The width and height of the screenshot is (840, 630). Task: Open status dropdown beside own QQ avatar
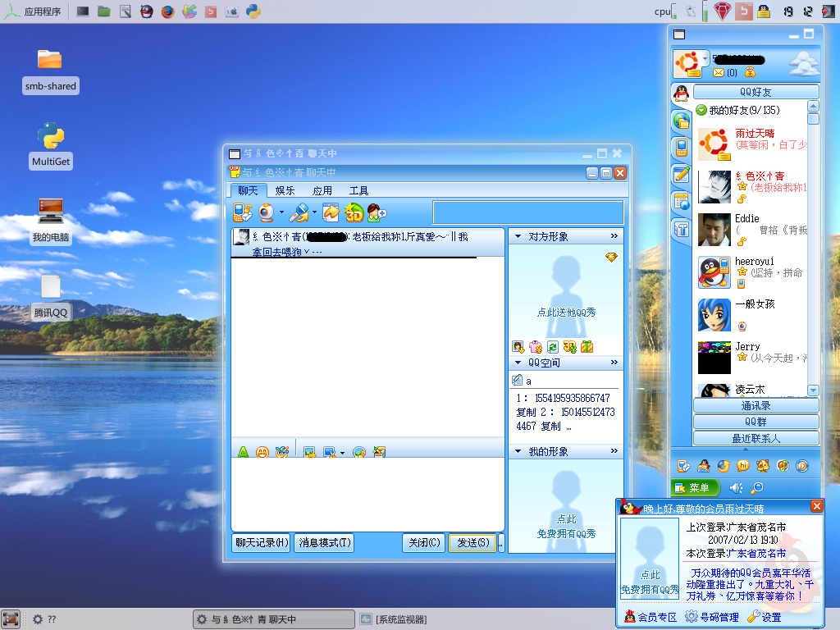coord(705,58)
